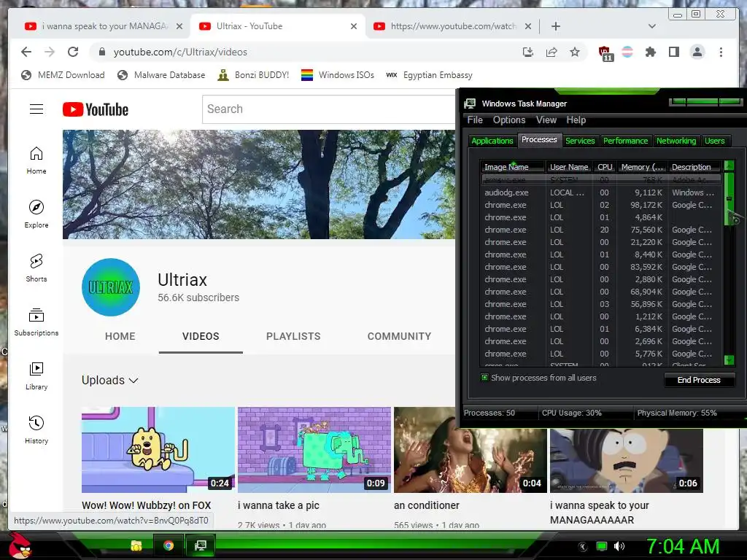Open channel HOME tab

click(x=120, y=336)
